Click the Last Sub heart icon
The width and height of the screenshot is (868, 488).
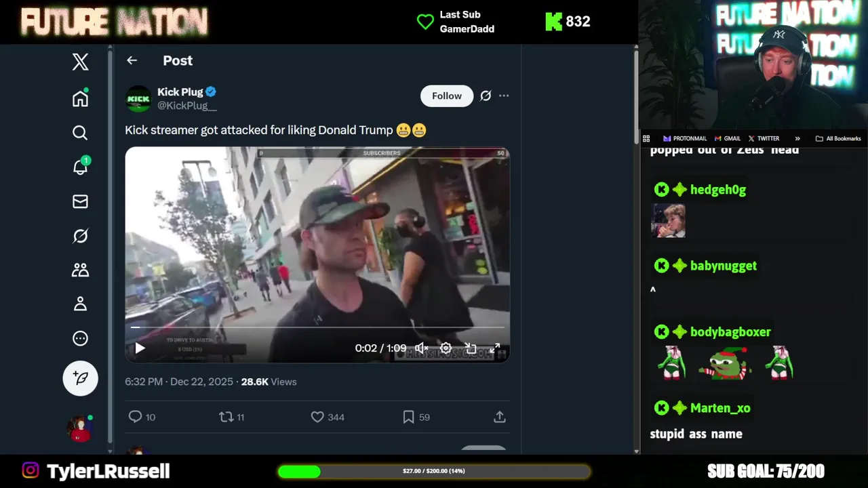pyautogui.click(x=425, y=22)
